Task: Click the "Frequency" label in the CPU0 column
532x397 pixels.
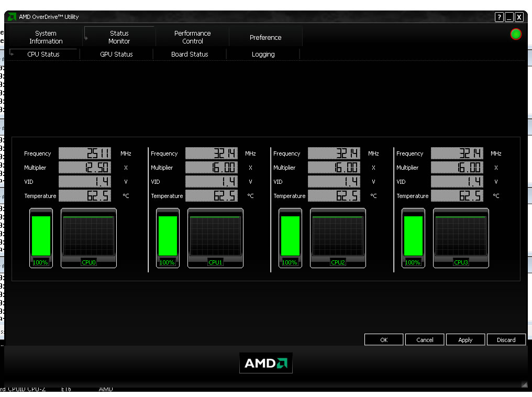Action: tap(37, 153)
